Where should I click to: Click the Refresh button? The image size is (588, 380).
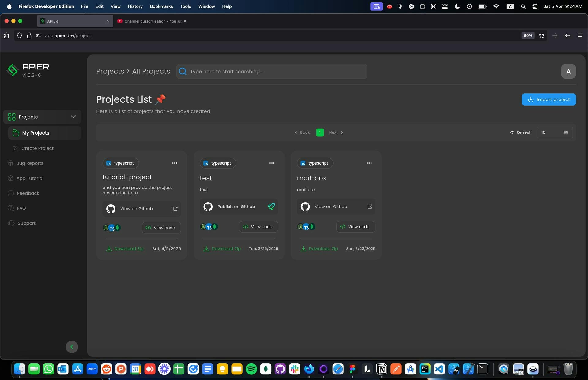tap(521, 132)
